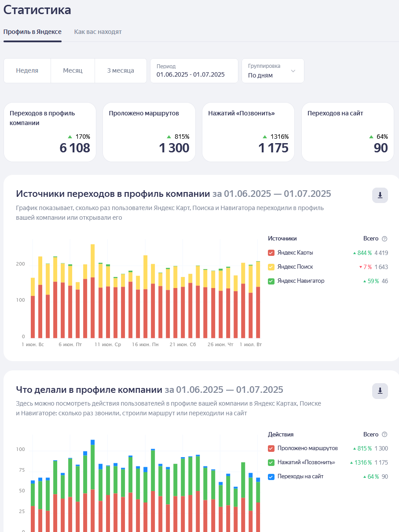Download the profile actions chart
Viewport: 399px width, 532px height.
click(x=380, y=391)
